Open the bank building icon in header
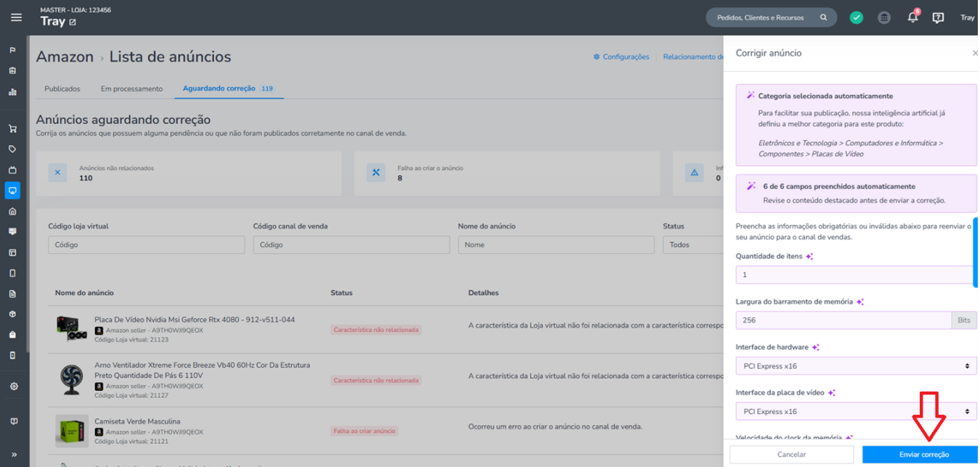 [884, 17]
